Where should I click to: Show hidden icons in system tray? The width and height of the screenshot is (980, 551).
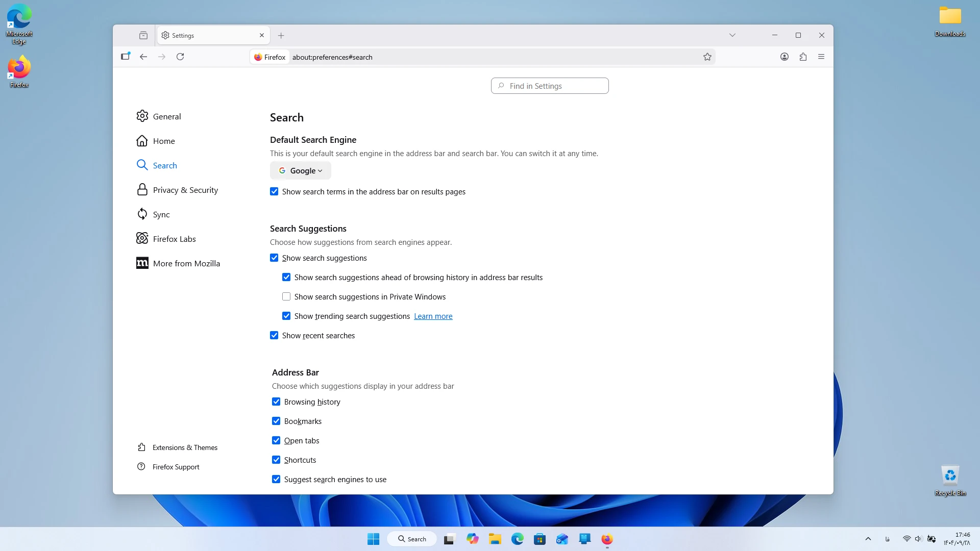coord(868,539)
